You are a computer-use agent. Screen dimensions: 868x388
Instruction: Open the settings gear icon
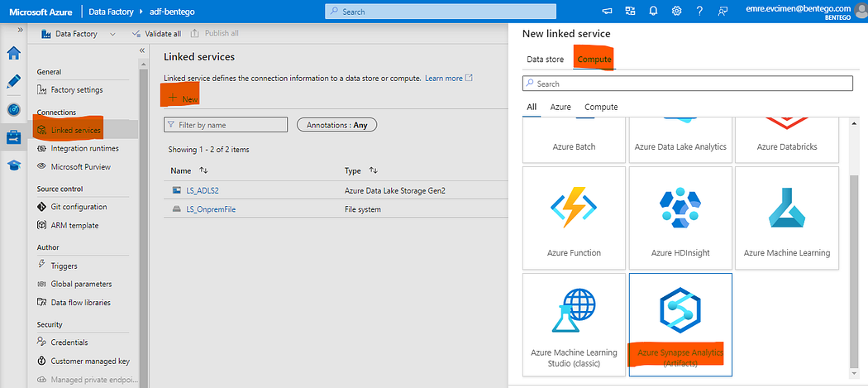pyautogui.click(x=676, y=11)
